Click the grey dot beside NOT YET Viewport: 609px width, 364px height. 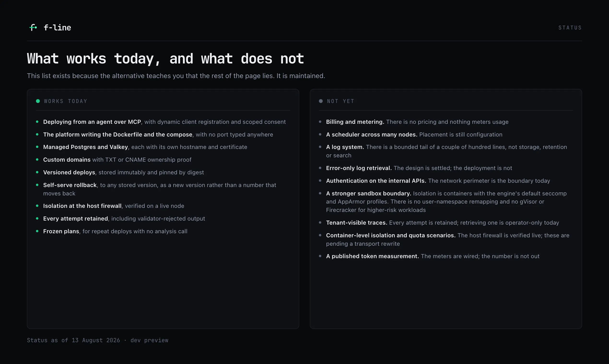tap(321, 101)
